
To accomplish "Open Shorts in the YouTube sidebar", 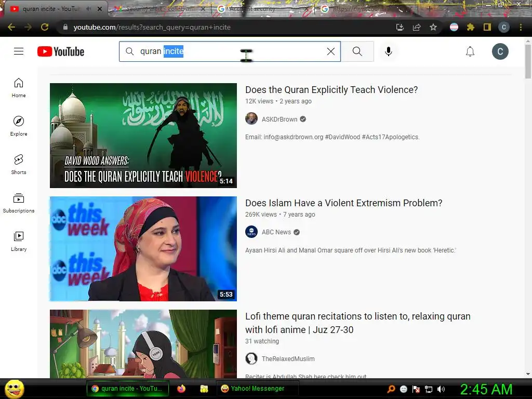I will (19, 165).
